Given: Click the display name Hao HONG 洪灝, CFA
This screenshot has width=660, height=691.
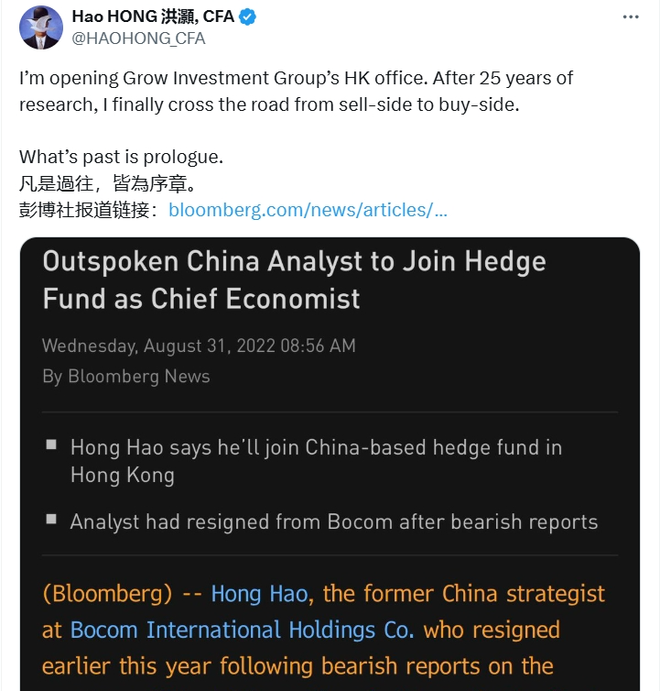Looking at the screenshot, I should pyautogui.click(x=153, y=17).
